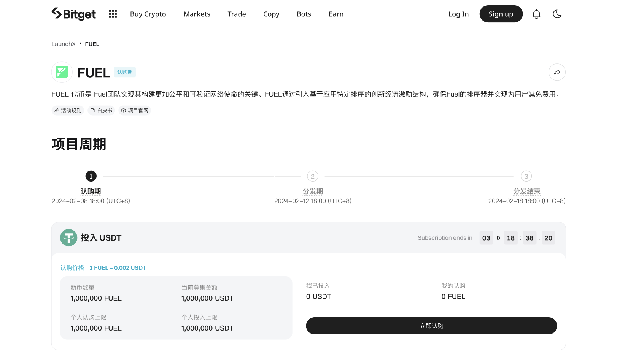617x364 pixels.
Task: Click the 分发结束 step label
Action: click(x=527, y=191)
